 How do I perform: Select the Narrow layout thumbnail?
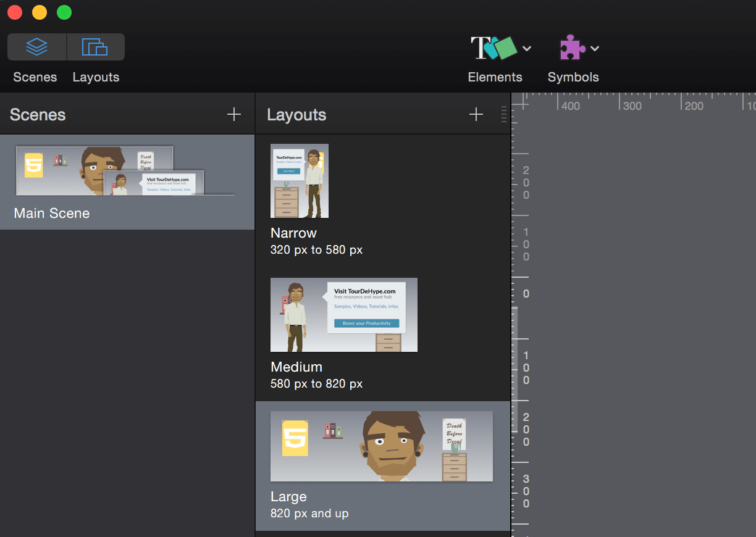pos(300,181)
